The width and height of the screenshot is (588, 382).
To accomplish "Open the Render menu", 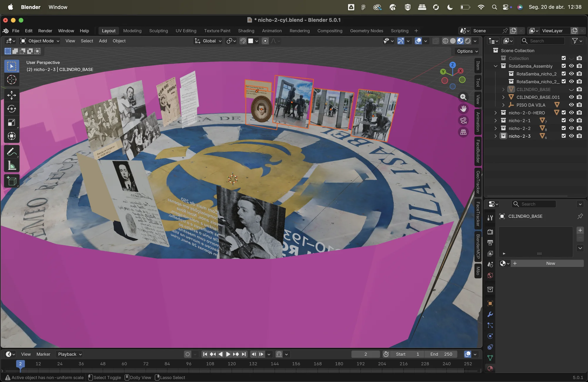I will pyautogui.click(x=45, y=31).
